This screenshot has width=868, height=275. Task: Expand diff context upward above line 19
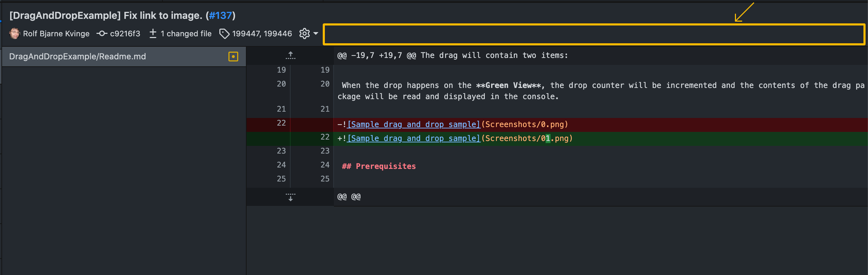click(x=290, y=55)
